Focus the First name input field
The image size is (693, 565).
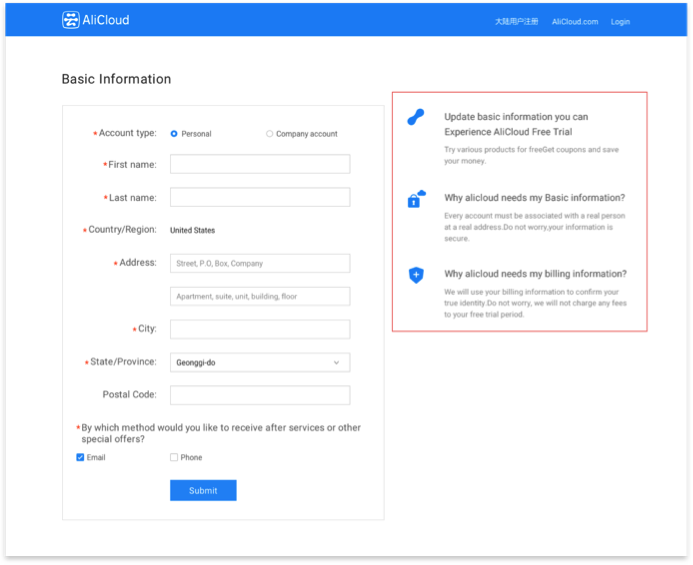(x=259, y=164)
